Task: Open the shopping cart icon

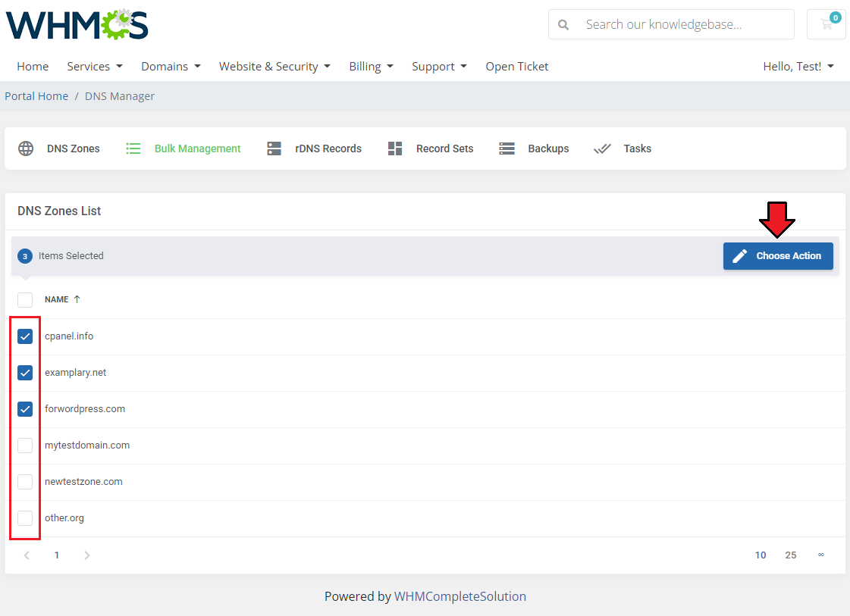Action: tap(826, 24)
